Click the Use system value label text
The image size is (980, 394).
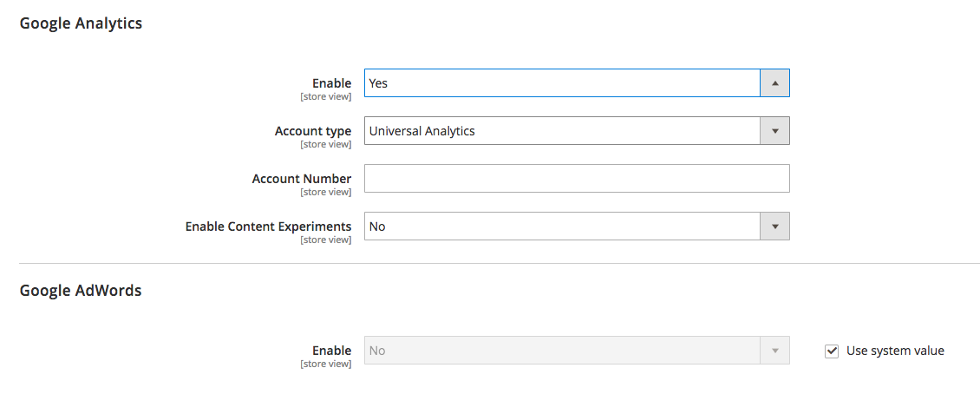click(895, 351)
